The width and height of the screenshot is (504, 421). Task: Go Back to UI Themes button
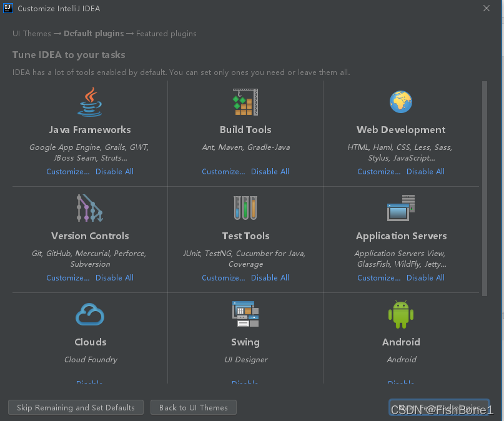[194, 407]
